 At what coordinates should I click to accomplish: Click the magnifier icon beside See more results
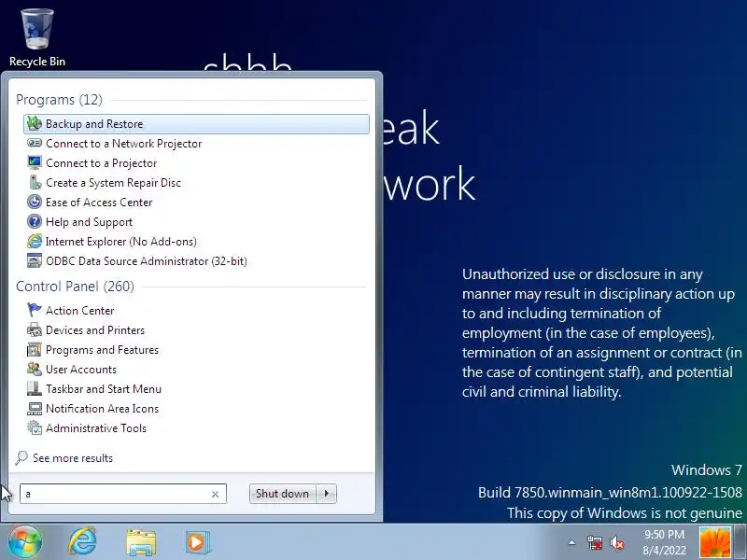21,457
